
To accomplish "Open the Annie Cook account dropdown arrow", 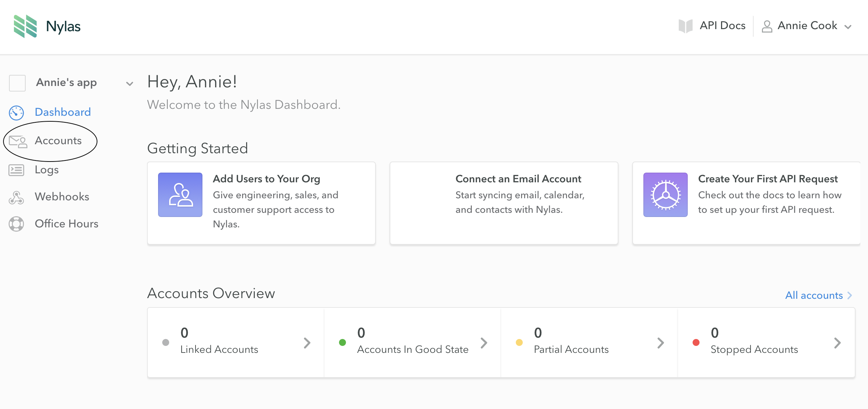I will click(x=848, y=27).
